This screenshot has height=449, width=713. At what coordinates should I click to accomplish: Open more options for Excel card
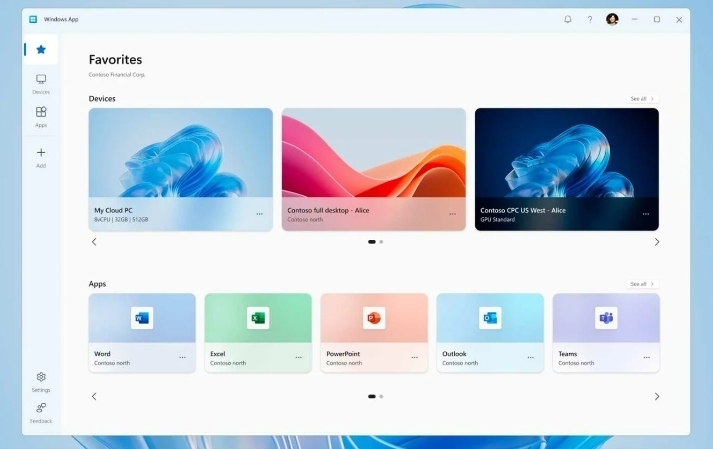pos(298,358)
